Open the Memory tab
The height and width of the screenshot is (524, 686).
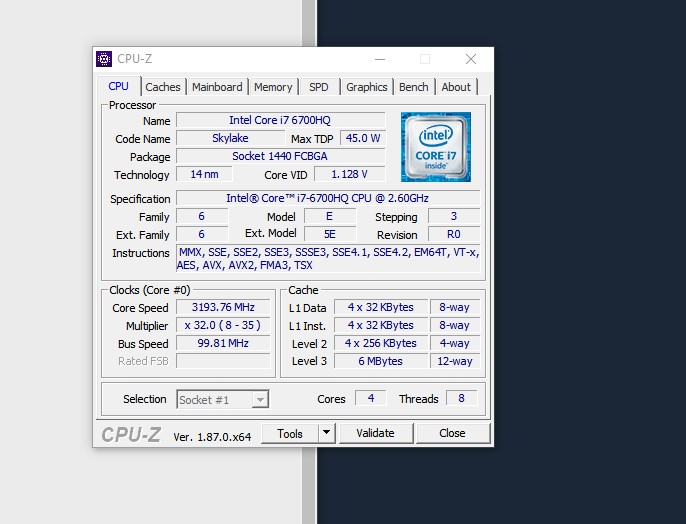click(273, 87)
